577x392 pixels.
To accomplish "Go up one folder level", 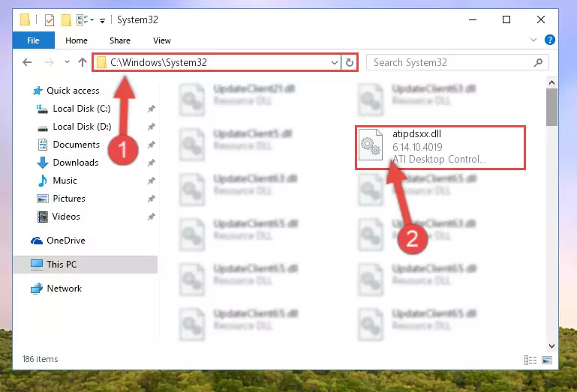I will [x=83, y=62].
